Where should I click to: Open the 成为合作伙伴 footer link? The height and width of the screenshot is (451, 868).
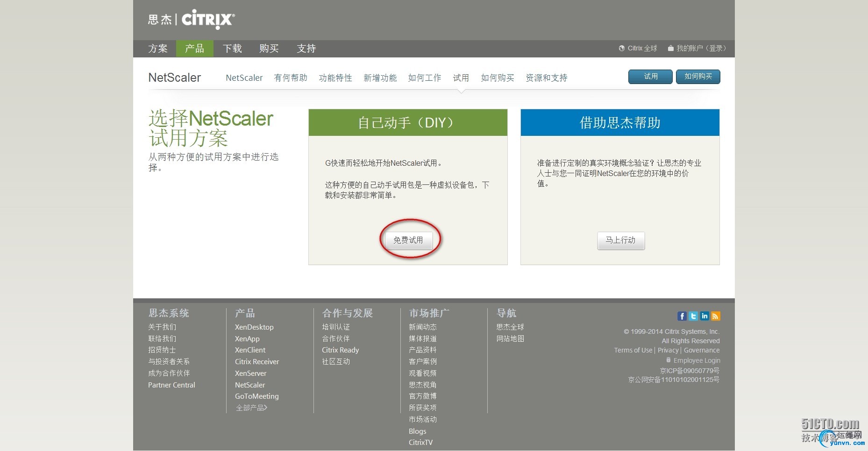tap(169, 373)
